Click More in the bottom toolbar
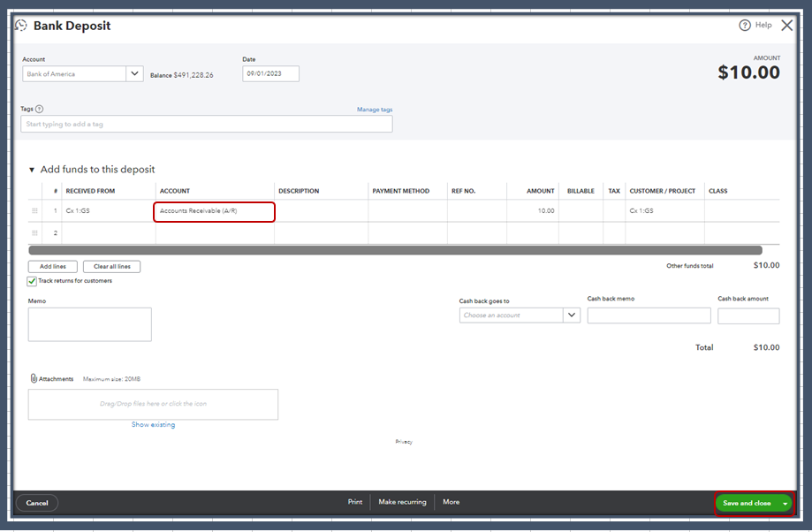 pos(451,501)
